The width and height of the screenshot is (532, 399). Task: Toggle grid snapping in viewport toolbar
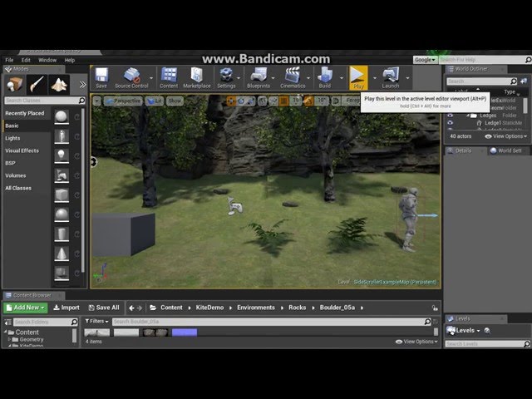[x=284, y=101]
